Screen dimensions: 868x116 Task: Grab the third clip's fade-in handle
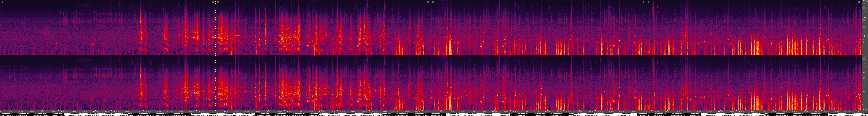[x=433, y=2]
